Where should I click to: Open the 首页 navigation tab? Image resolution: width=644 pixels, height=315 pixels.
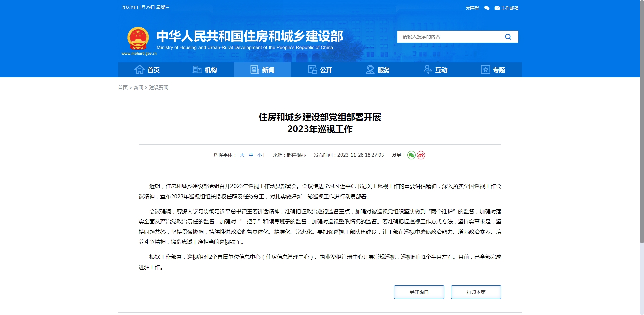click(147, 70)
